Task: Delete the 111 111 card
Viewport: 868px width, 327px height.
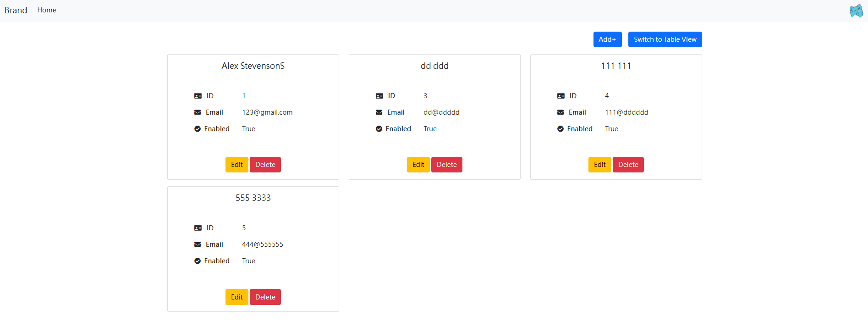Action: coord(628,165)
